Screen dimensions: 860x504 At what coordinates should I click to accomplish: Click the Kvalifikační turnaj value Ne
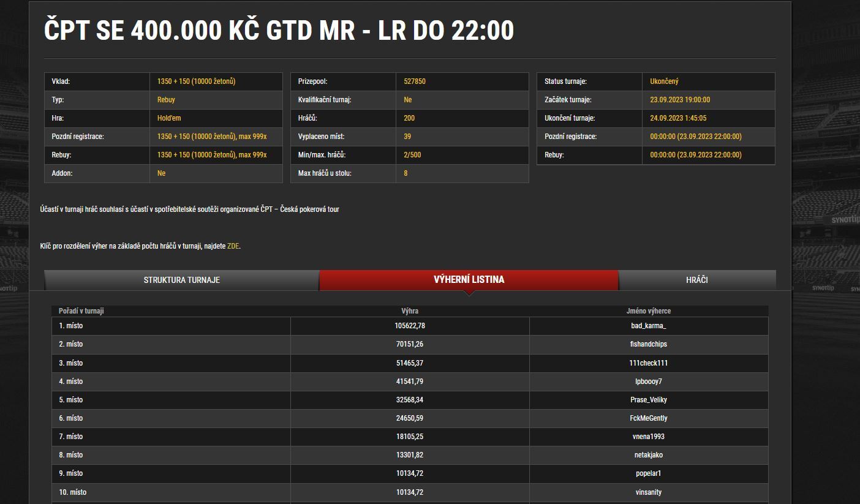(x=407, y=100)
